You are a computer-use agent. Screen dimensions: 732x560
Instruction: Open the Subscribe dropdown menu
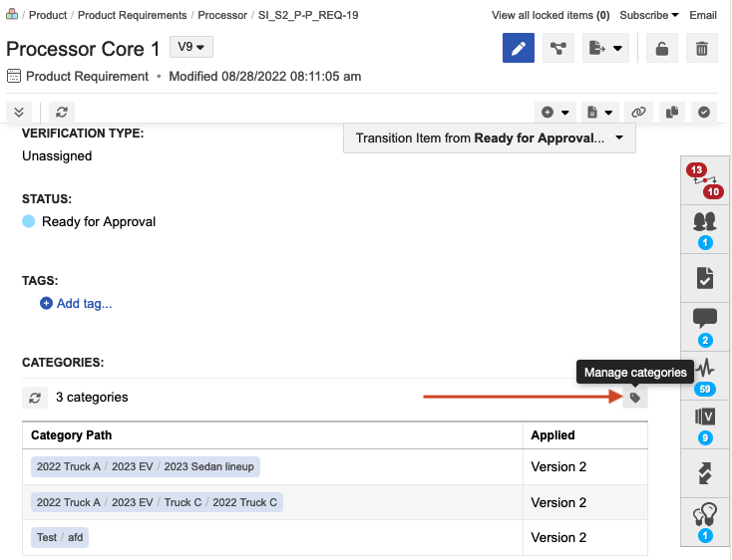[x=649, y=15]
